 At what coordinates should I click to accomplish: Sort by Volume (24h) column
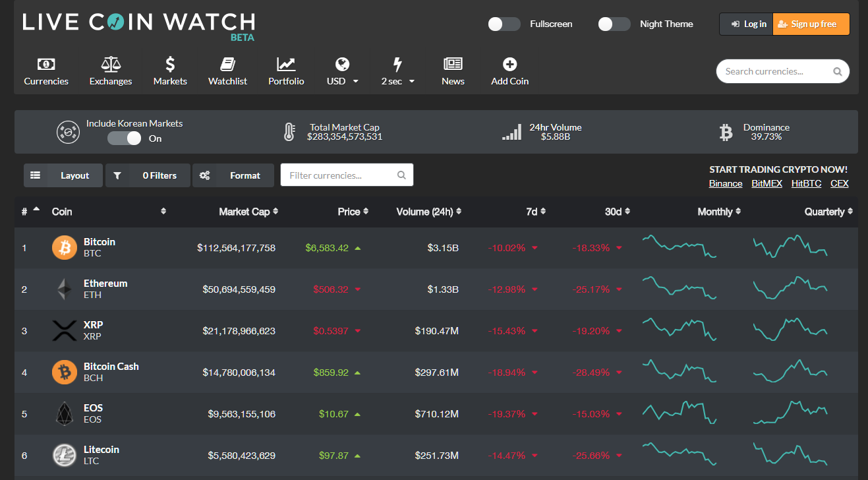click(x=428, y=212)
